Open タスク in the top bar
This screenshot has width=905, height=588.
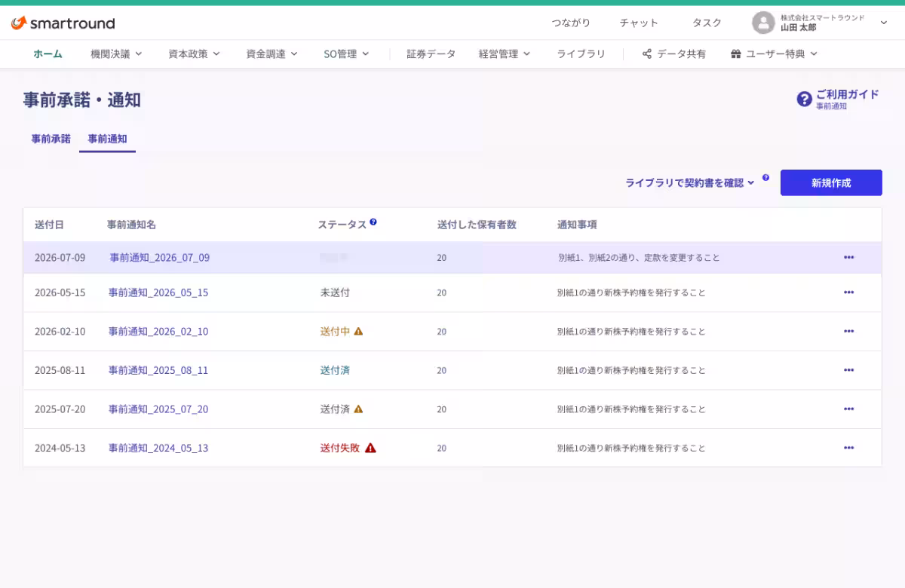coord(707,23)
